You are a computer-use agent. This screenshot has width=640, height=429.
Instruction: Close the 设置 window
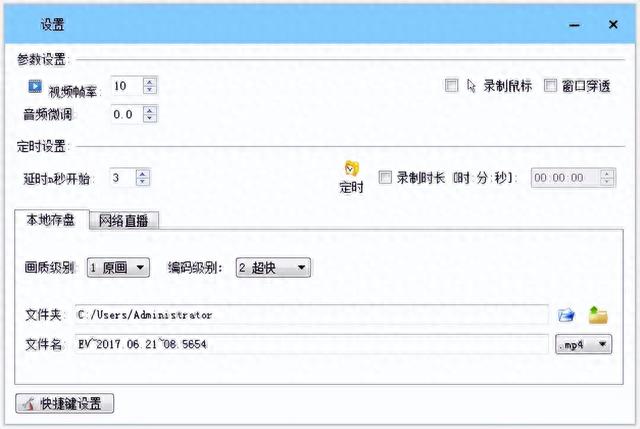click(x=613, y=24)
